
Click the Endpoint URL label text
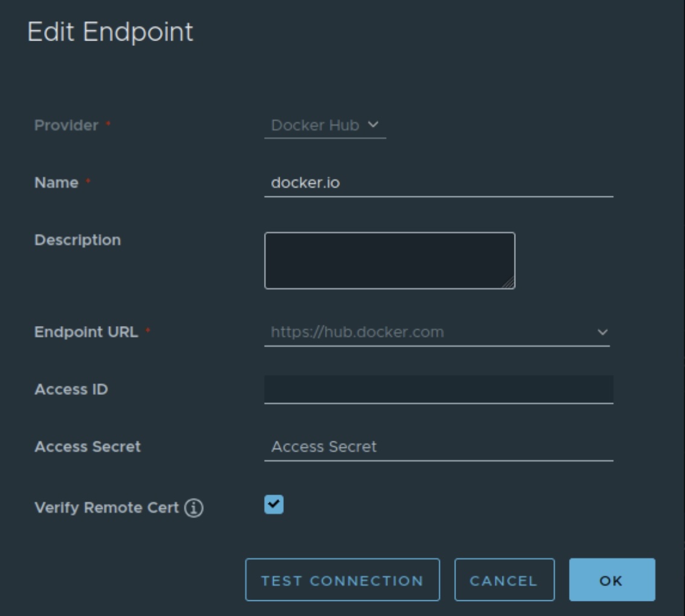coord(86,332)
